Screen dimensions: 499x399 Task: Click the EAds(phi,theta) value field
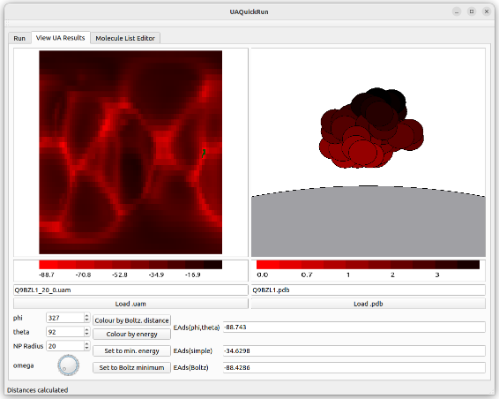(354, 327)
